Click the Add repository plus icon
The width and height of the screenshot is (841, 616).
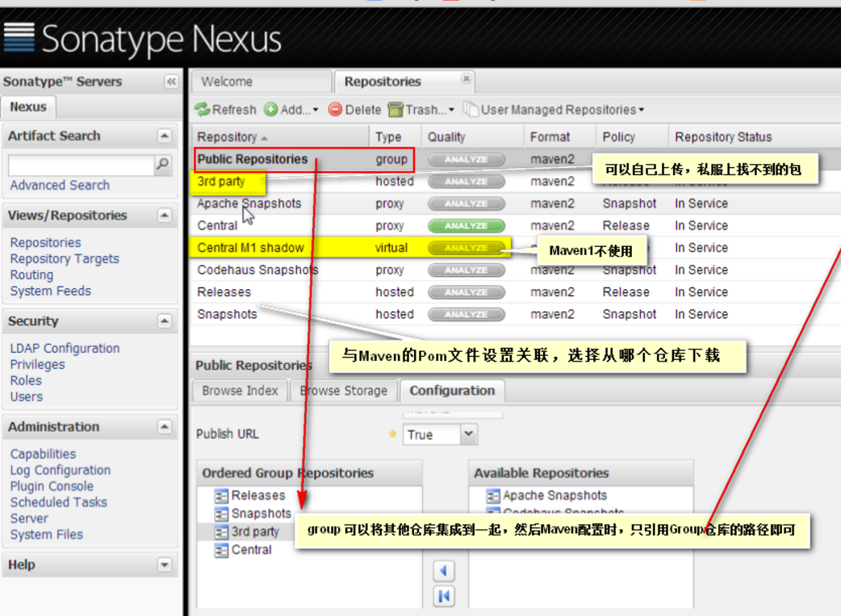point(271,110)
